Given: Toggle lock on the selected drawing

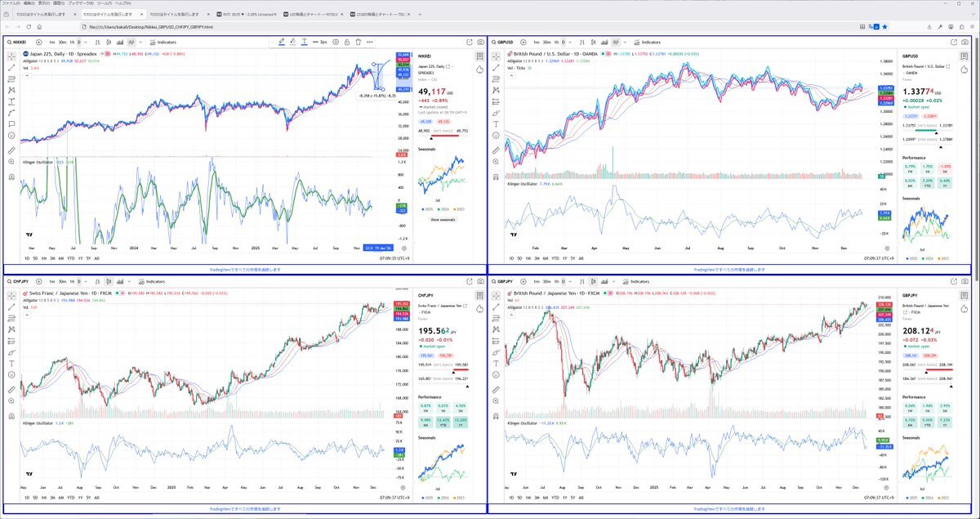Looking at the screenshot, I should click(347, 42).
